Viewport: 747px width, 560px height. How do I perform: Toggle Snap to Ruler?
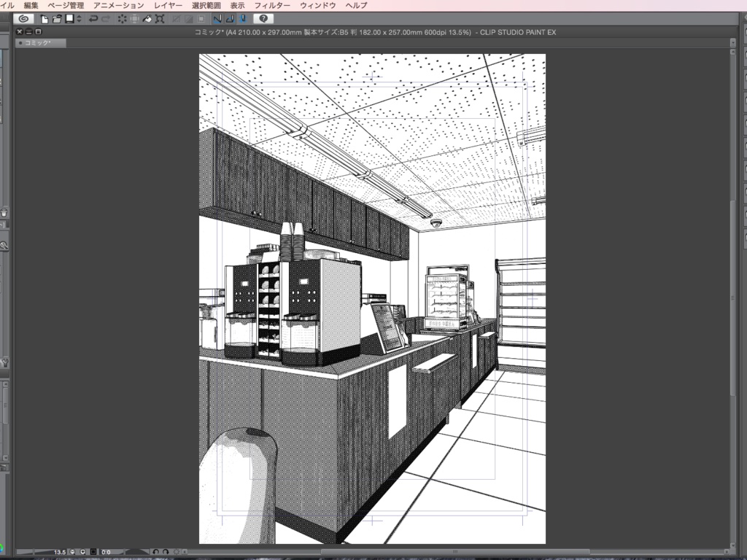click(217, 19)
